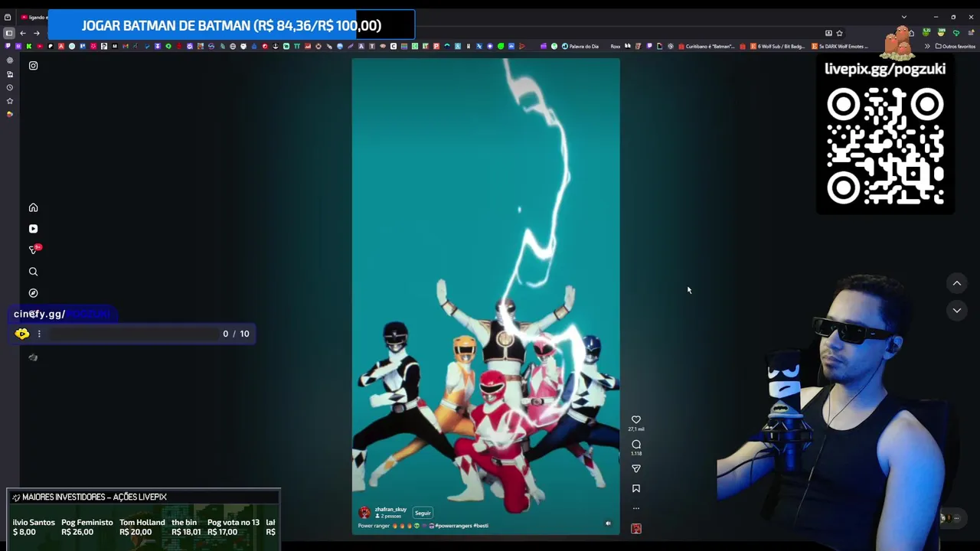Open the cinefy widget three-dot menu
Image resolution: width=980 pixels, height=551 pixels.
click(x=39, y=334)
